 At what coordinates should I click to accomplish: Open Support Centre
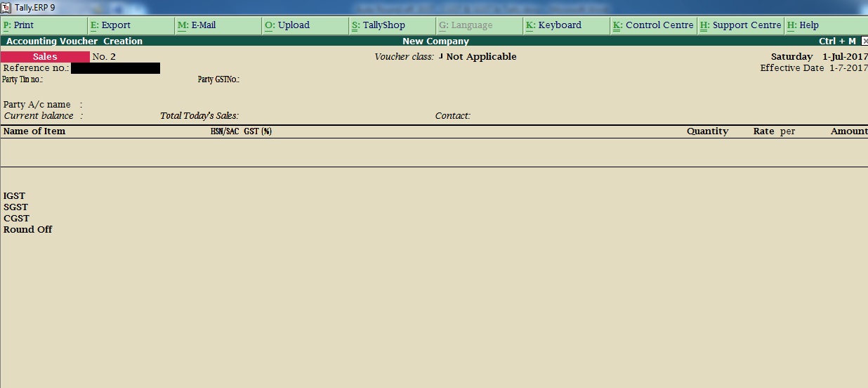740,25
